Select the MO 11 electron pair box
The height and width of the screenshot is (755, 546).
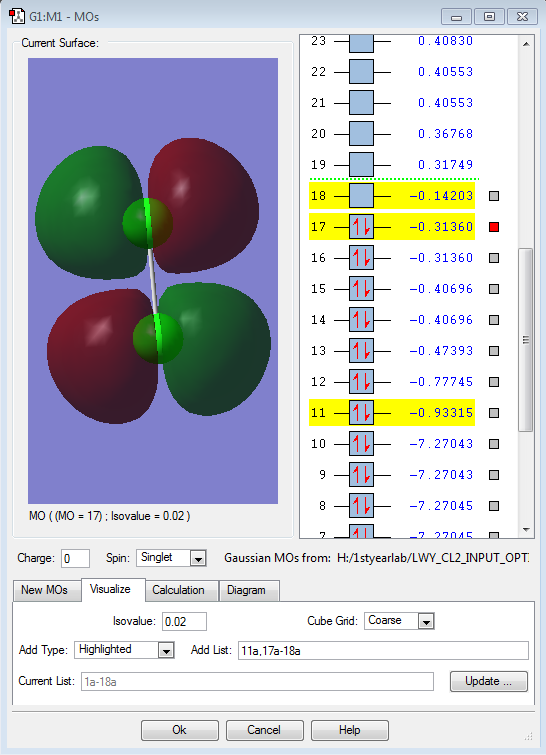point(361,413)
